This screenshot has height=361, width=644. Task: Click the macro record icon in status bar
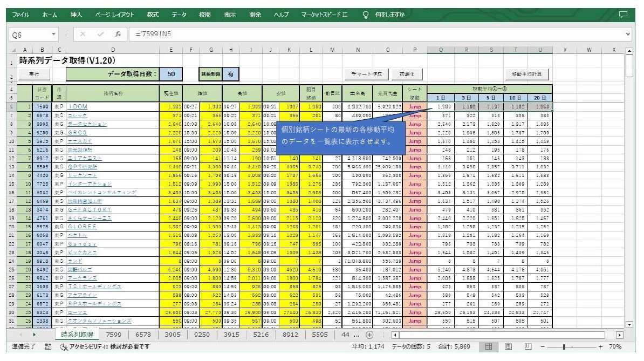coord(48,347)
